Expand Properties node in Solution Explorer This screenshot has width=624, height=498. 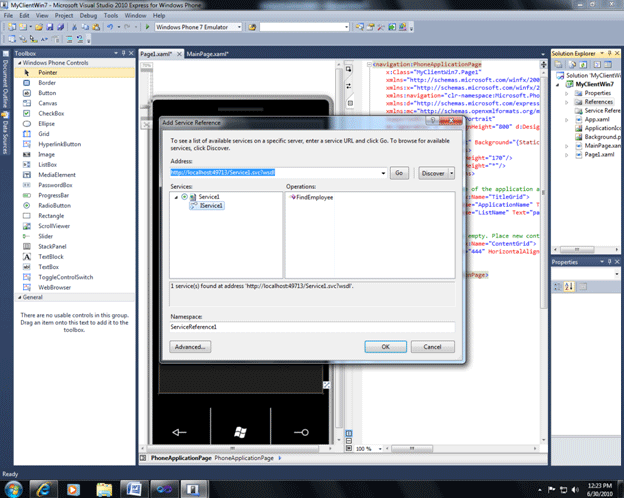coord(567,94)
